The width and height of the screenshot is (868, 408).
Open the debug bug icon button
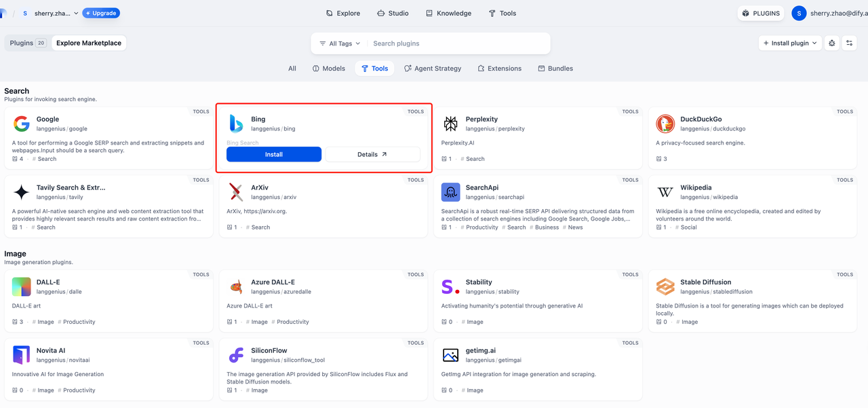click(x=832, y=43)
